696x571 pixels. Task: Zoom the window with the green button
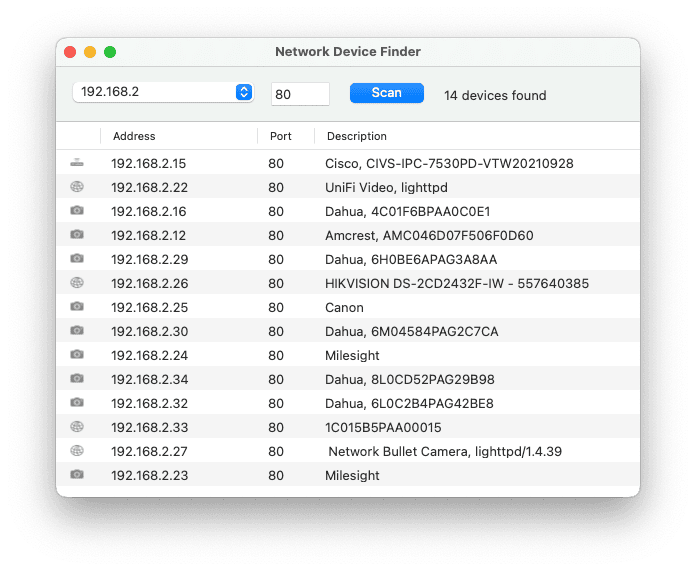(110, 52)
